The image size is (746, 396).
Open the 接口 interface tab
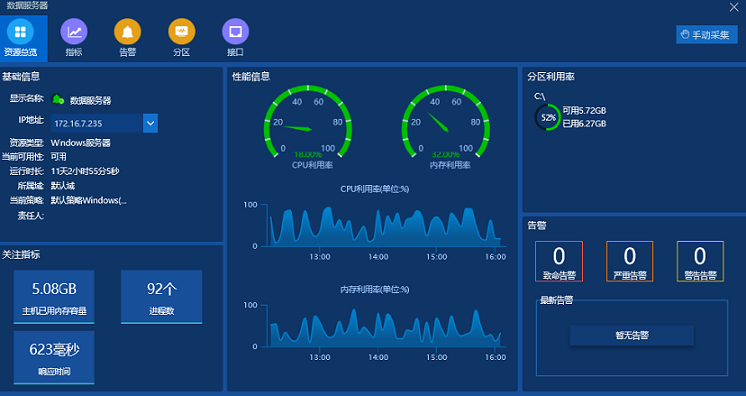tap(235, 39)
